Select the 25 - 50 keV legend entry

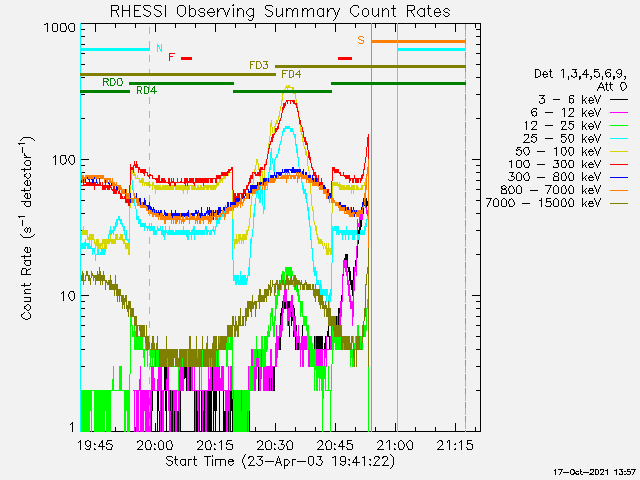tap(576, 138)
